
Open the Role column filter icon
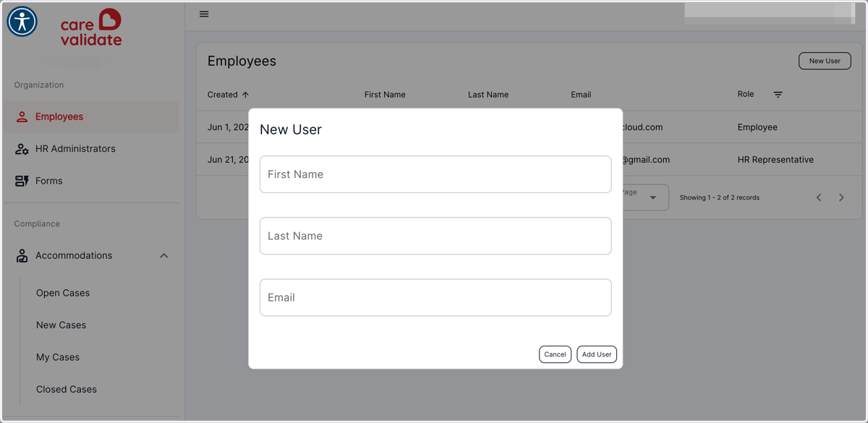tap(778, 95)
